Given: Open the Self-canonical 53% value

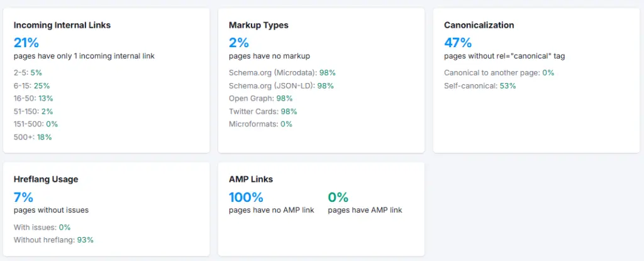Looking at the screenshot, I should click(508, 86).
